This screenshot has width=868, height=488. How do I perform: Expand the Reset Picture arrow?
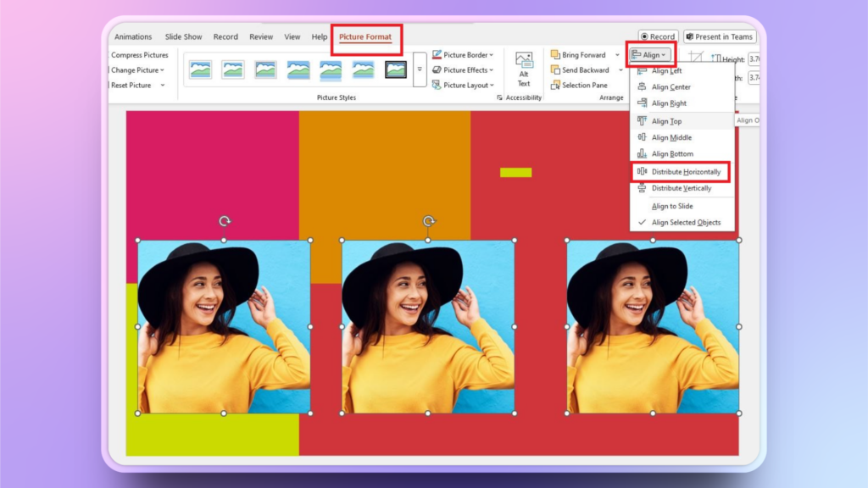point(163,86)
